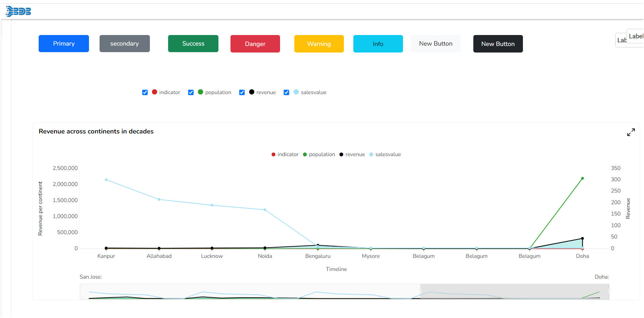644x318 pixels.
Task: Click the dark black New Button
Action: [498, 44]
